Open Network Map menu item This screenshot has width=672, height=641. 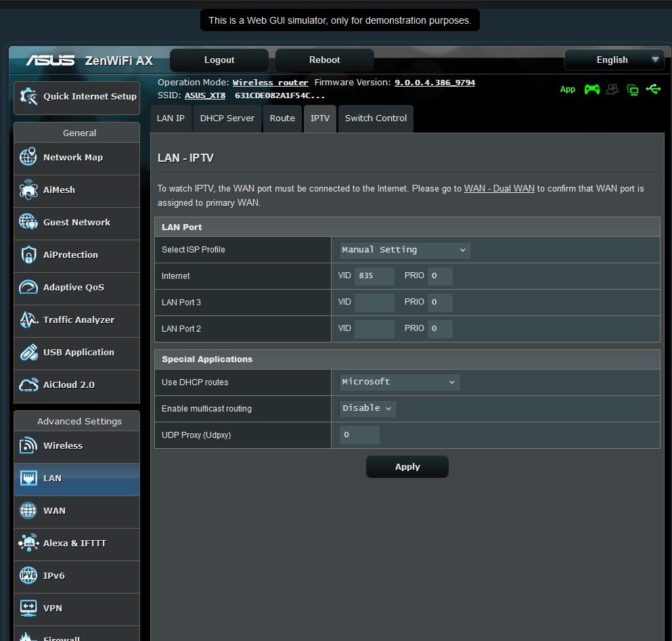(76, 158)
